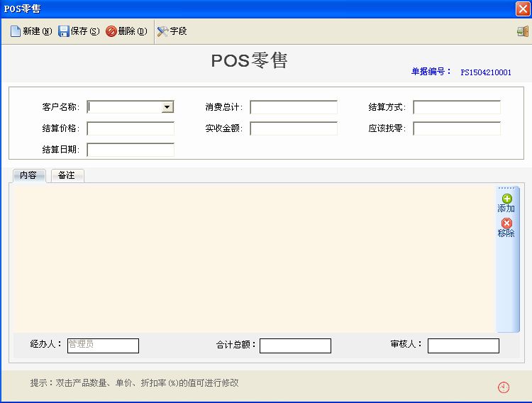Expand the 客户名称 dropdown arrow
The height and width of the screenshot is (403, 532).
pos(167,107)
